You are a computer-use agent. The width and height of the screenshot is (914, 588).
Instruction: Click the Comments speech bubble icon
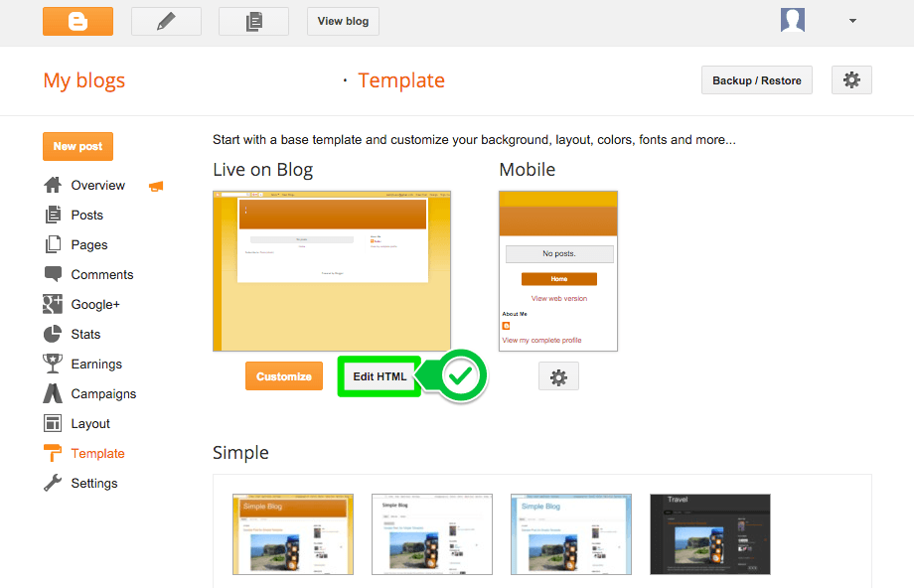[51, 274]
